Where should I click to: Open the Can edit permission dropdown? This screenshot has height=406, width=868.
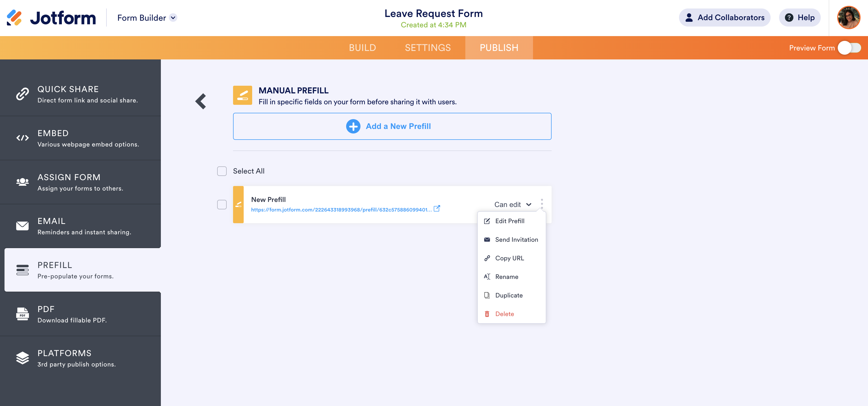(x=513, y=205)
